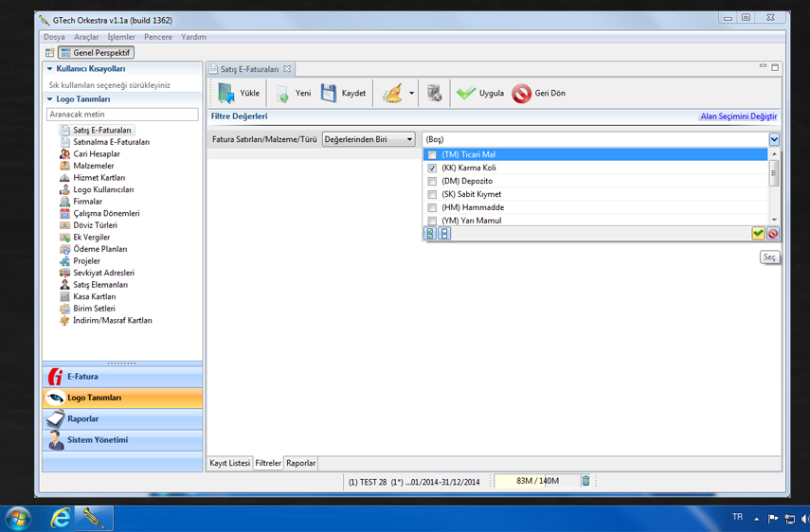Viewport: 810px width, 532px height.
Task: Click the select all icon under list
Action: coord(430,234)
